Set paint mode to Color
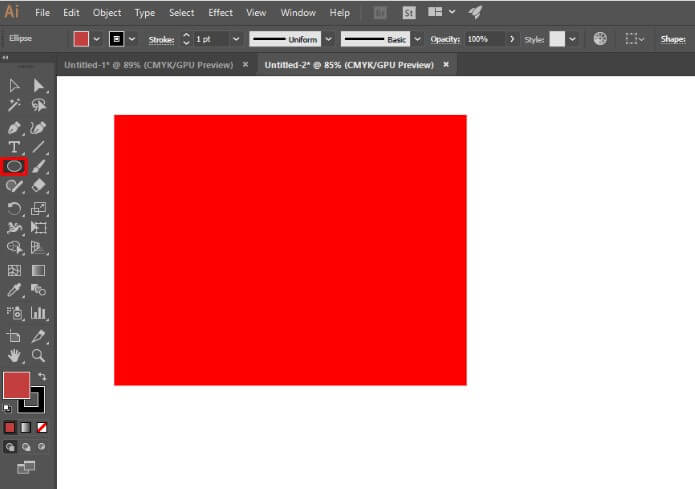This screenshot has height=489, width=695. [x=10, y=427]
